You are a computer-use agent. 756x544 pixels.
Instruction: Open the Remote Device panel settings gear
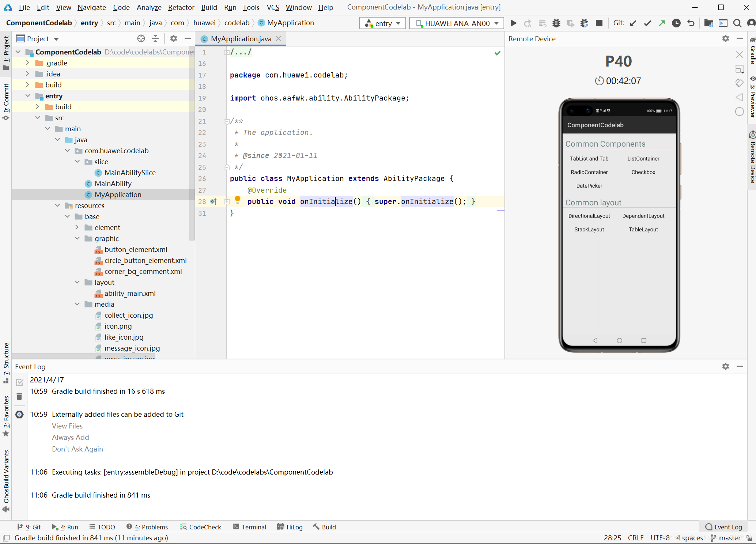(x=726, y=38)
